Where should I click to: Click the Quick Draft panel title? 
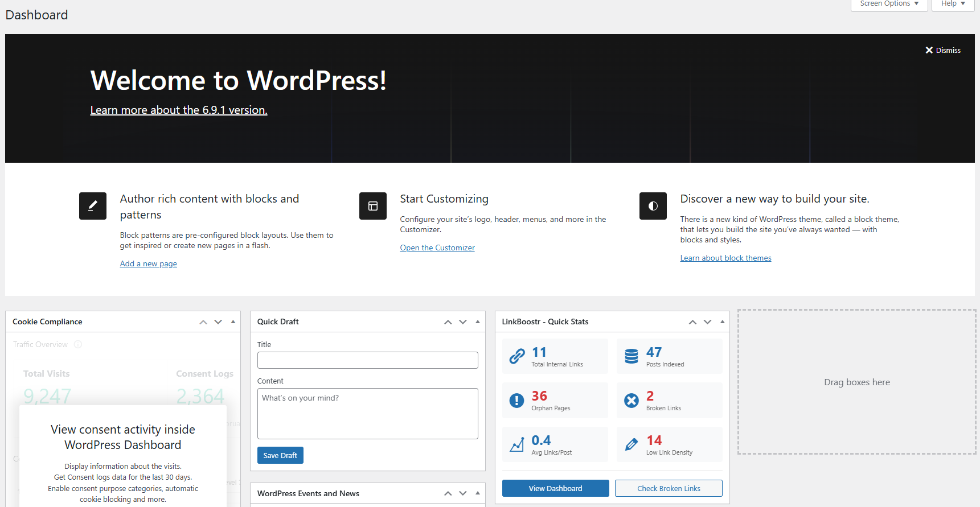278,321
